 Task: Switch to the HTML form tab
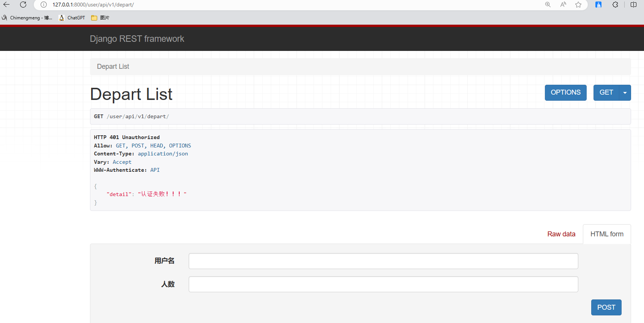(607, 234)
